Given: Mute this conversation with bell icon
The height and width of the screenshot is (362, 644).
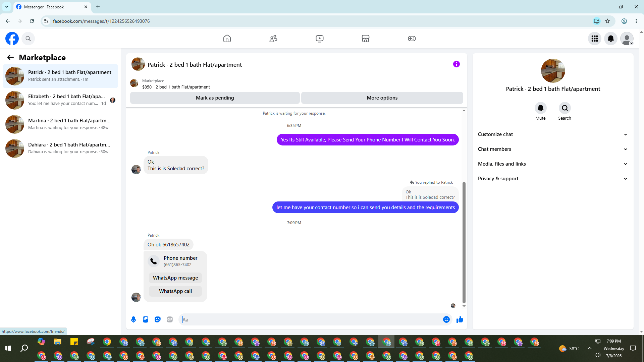Looking at the screenshot, I should point(541,108).
